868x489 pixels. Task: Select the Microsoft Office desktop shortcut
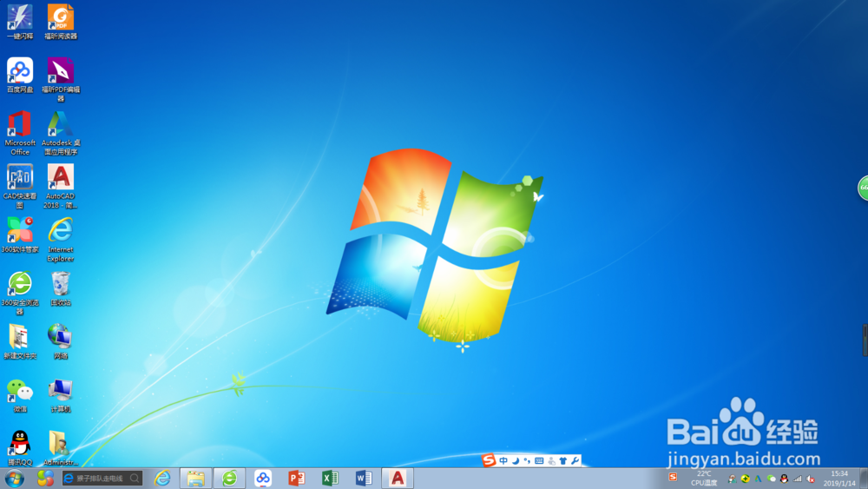20,133
